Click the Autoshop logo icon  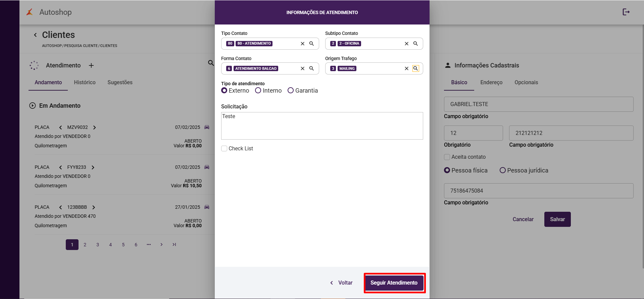[30, 12]
